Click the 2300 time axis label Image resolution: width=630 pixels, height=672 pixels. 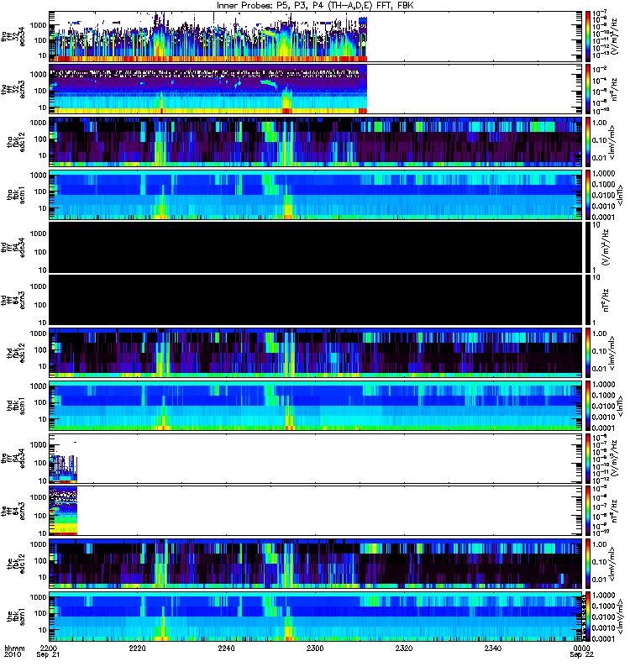(x=315, y=648)
